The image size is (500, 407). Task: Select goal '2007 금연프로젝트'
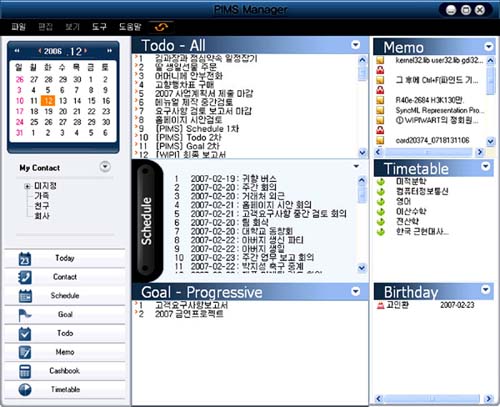pyautogui.click(x=189, y=314)
